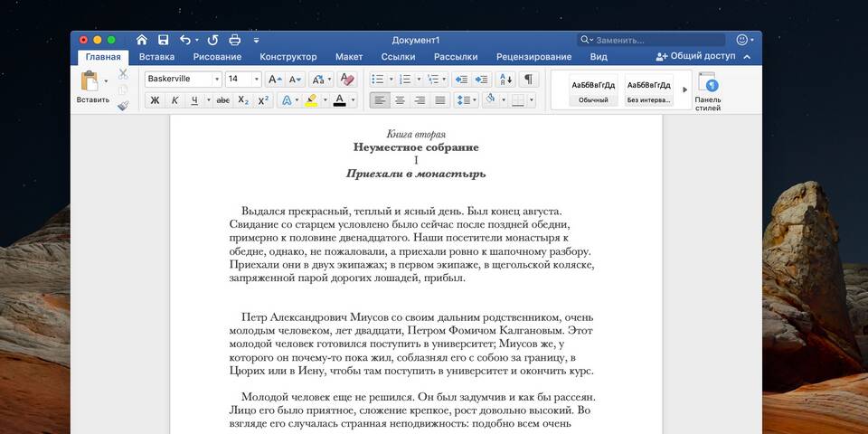Undo the last action
868x434 pixels.
pos(184,40)
